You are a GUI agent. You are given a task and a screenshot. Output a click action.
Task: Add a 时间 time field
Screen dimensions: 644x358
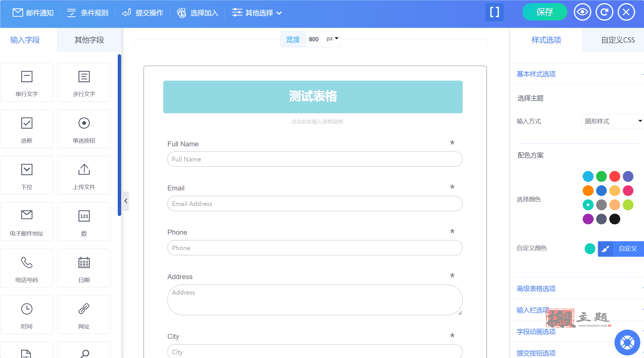27,315
